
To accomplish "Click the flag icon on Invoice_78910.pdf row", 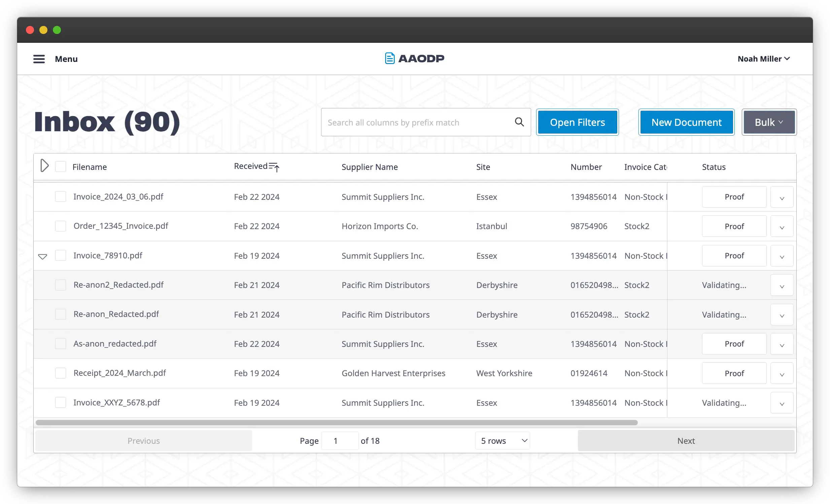I will (x=43, y=256).
